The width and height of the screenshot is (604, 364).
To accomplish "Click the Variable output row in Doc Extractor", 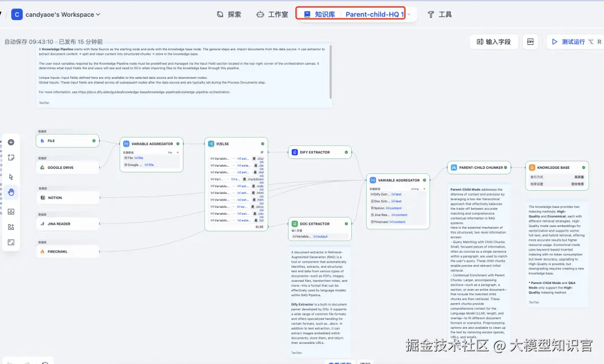I will pyautogui.click(x=320, y=237).
